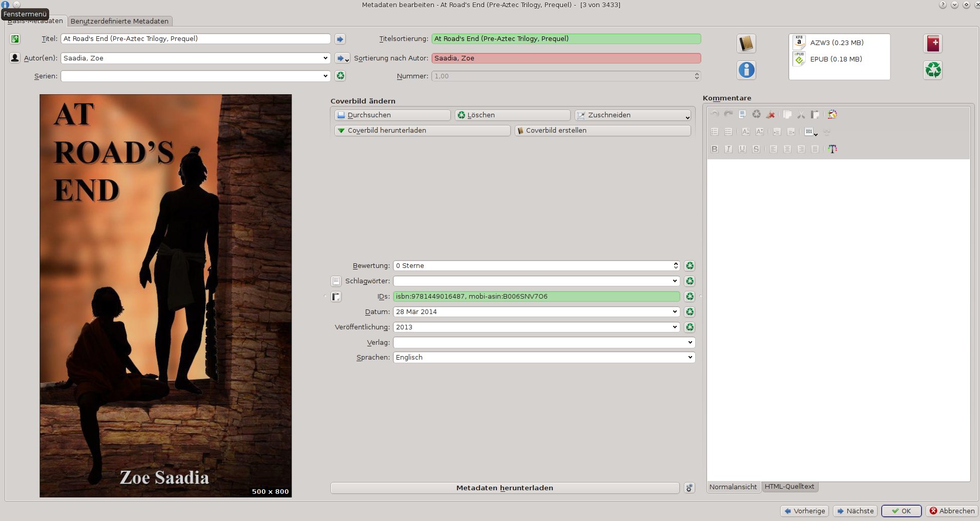This screenshot has width=980, height=521.
Task: Pick background color in Kommentare toolbar
Action: (832, 114)
